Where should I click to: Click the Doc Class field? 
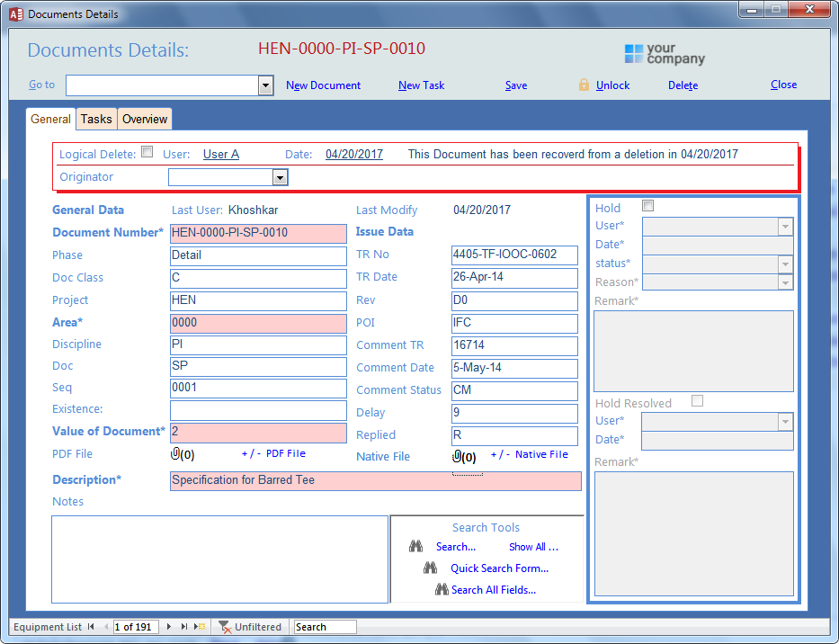pyautogui.click(x=258, y=278)
